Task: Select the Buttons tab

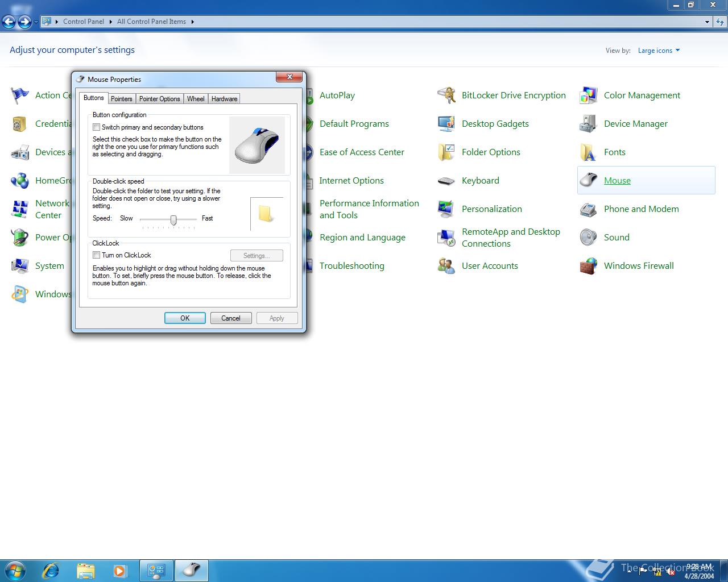Action: click(94, 98)
